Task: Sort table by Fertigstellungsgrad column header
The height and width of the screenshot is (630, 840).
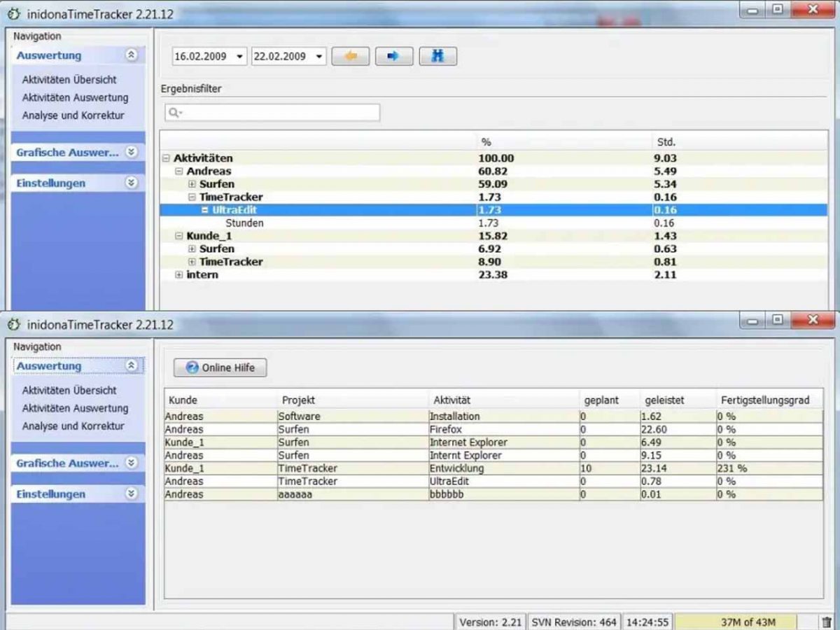Action: pyautogui.click(x=764, y=400)
